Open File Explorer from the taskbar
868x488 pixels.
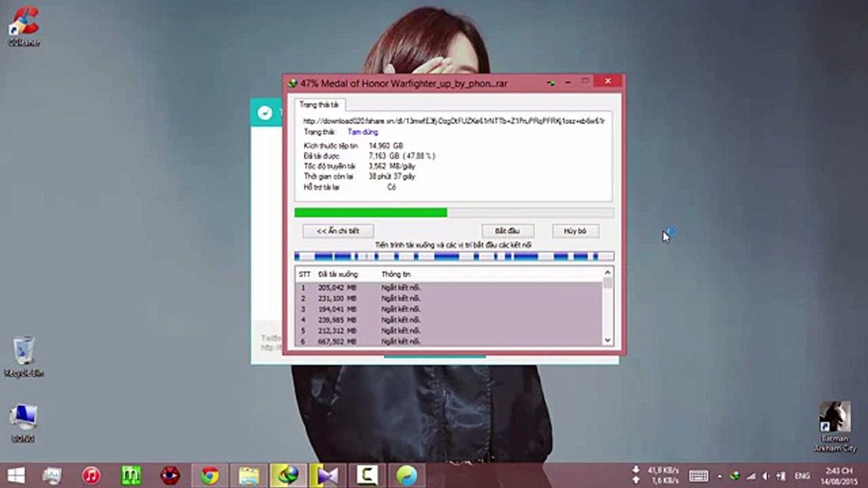249,475
